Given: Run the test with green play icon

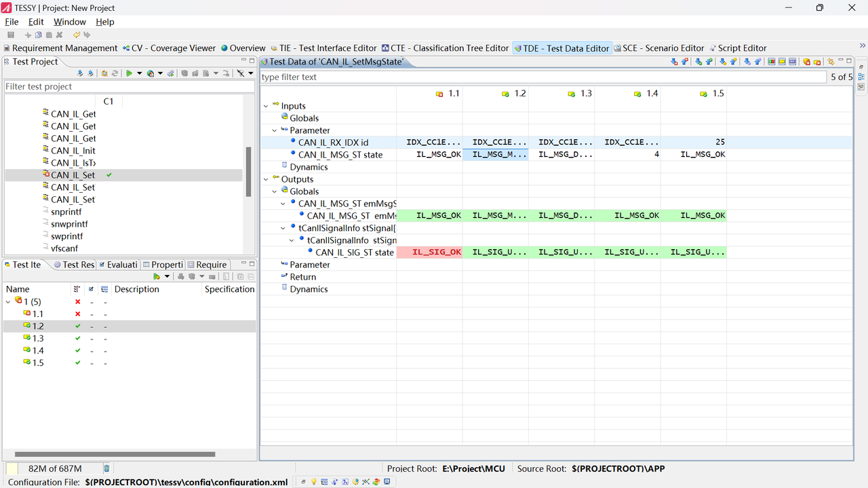Looking at the screenshot, I should [x=129, y=73].
